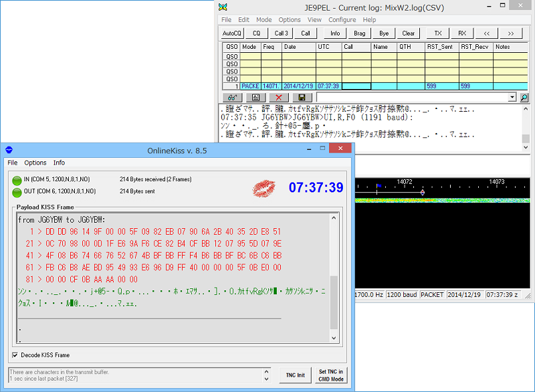Click the TX button in MixW

pyautogui.click(x=438, y=33)
